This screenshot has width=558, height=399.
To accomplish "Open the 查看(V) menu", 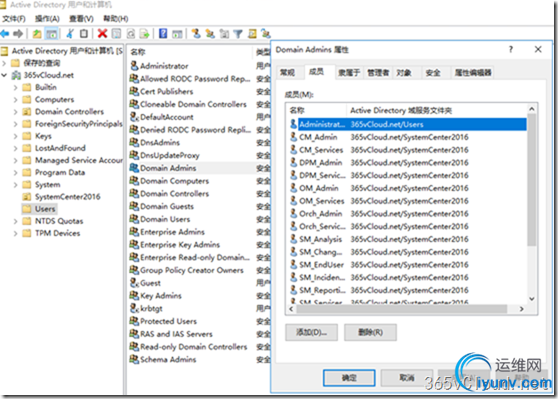I will 81,19.
